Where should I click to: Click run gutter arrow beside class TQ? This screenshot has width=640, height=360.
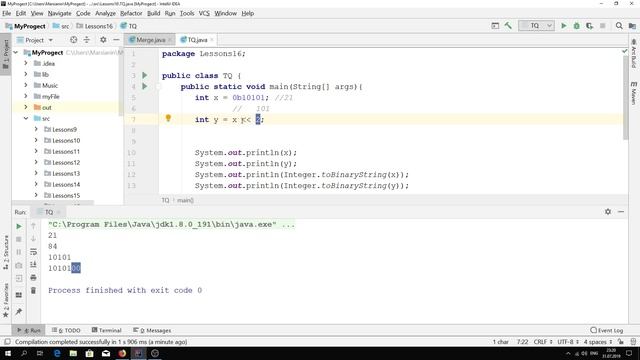tap(144, 75)
